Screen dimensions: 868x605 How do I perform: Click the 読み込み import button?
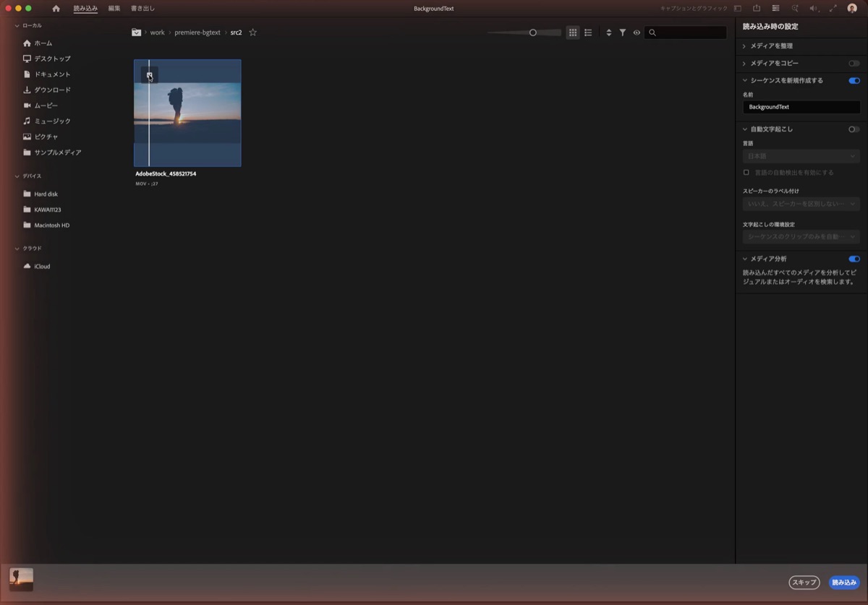coord(844,583)
